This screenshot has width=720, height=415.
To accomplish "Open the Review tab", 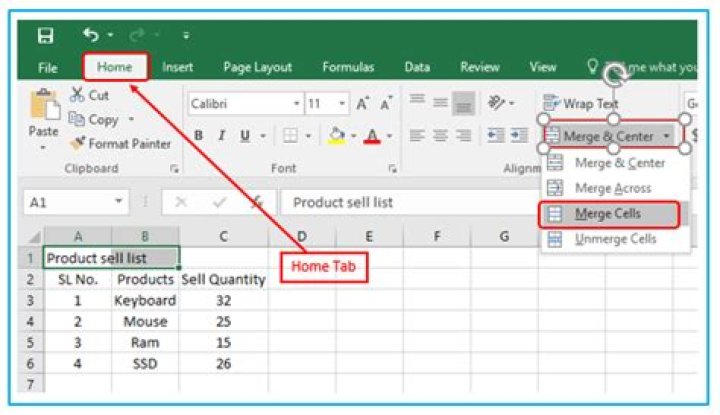I will 480,67.
